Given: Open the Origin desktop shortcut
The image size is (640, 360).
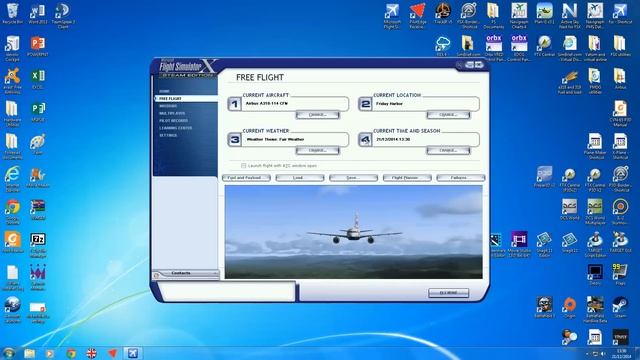Looking at the screenshot, I should pyautogui.click(x=570, y=304).
